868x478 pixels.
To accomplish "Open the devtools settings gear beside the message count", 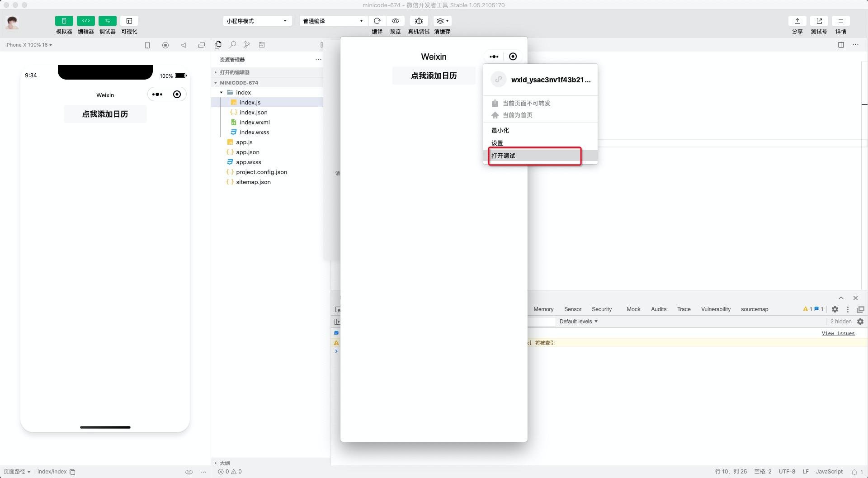I will tap(835, 309).
